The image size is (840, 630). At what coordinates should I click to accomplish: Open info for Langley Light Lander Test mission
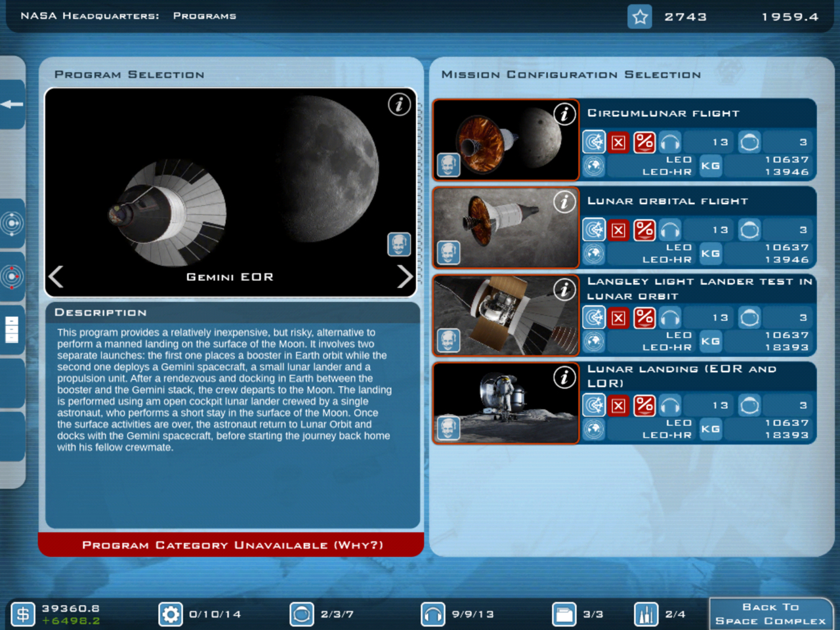[x=564, y=289]
